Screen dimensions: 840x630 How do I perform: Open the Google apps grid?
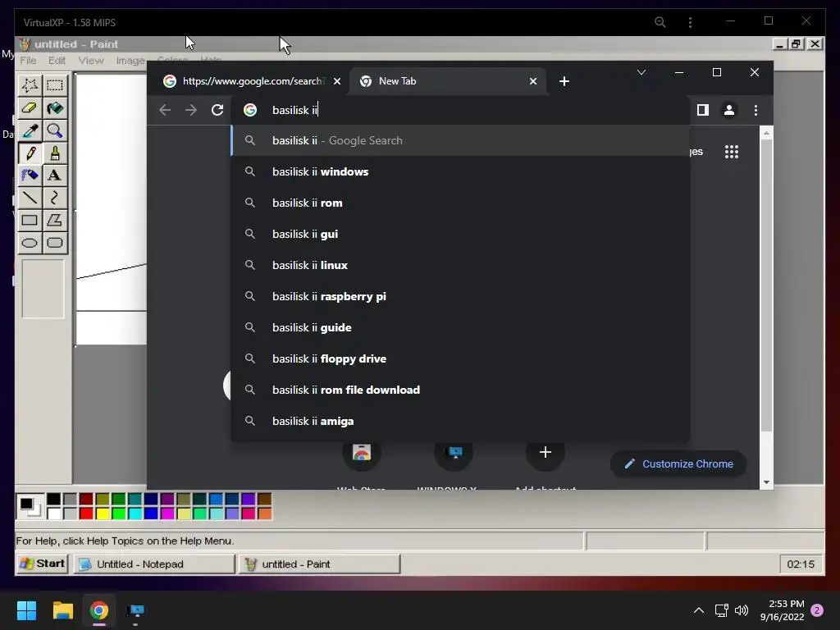732,152
